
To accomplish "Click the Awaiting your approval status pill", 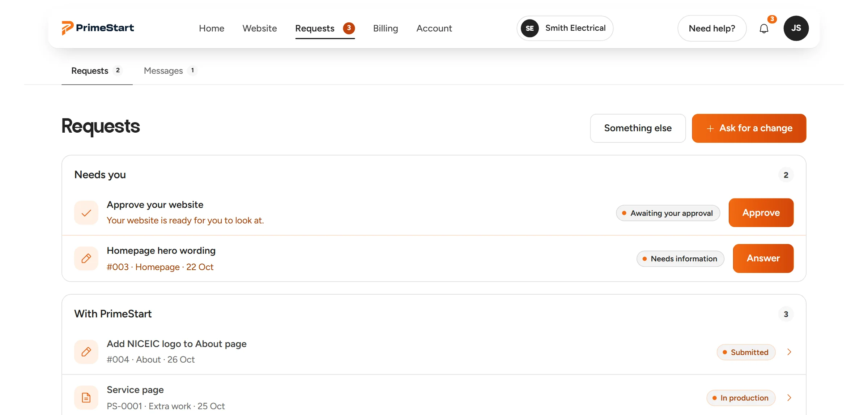I will (668, 213).
